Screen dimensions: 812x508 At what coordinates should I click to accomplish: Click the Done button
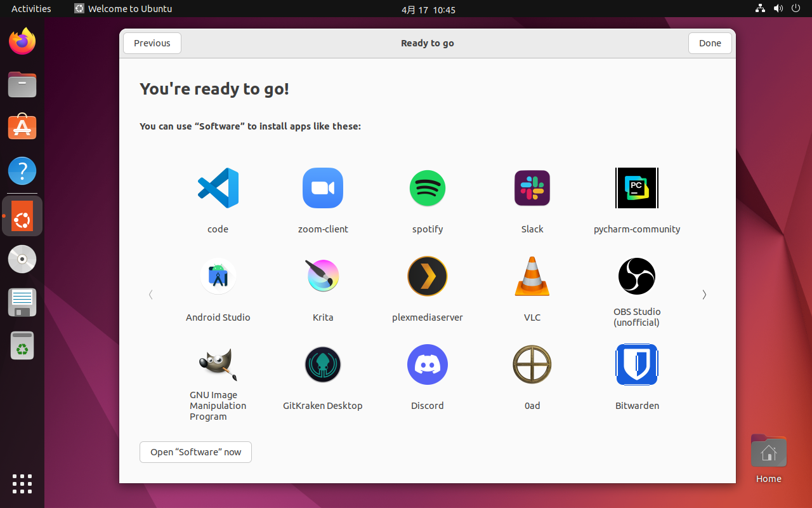(709, 43)
